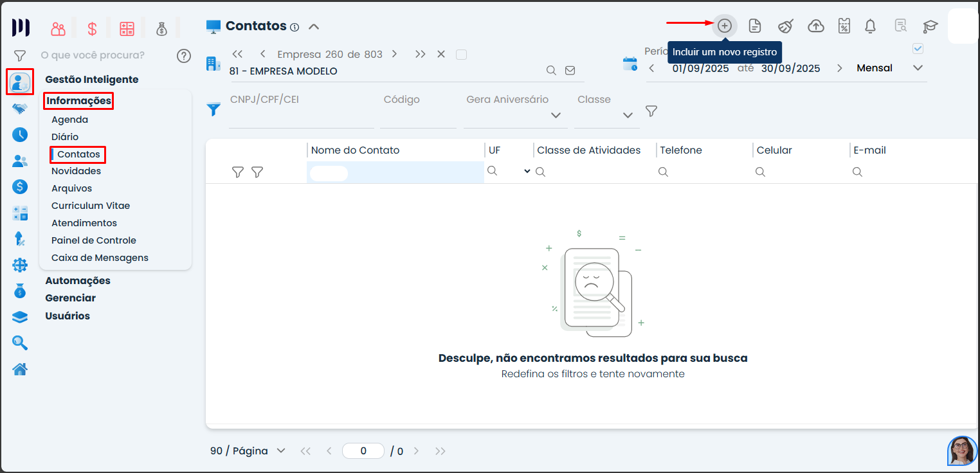Open the notifications bell icon

tap(870, 26)
